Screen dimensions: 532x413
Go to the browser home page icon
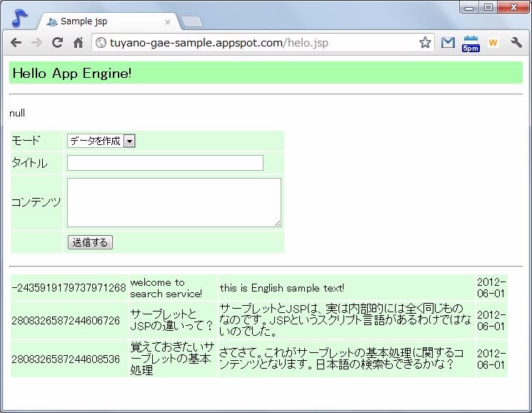[78, 43]
